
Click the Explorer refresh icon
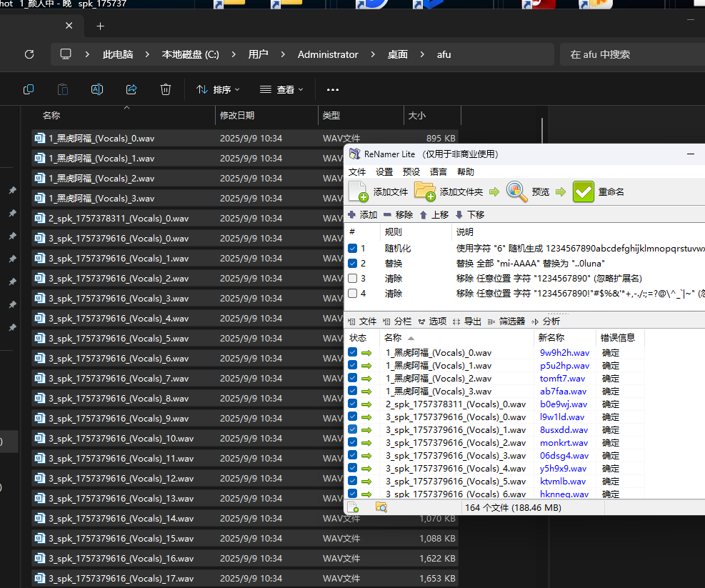pos(29,54)
